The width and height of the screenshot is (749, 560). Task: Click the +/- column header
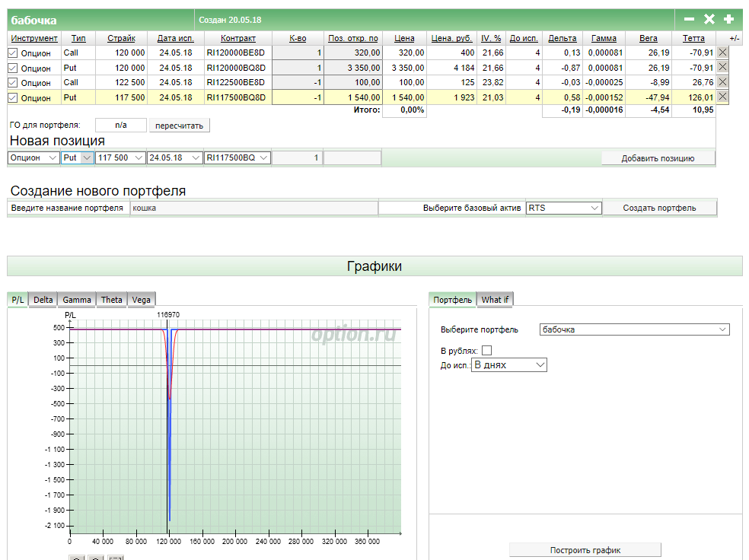733,38
